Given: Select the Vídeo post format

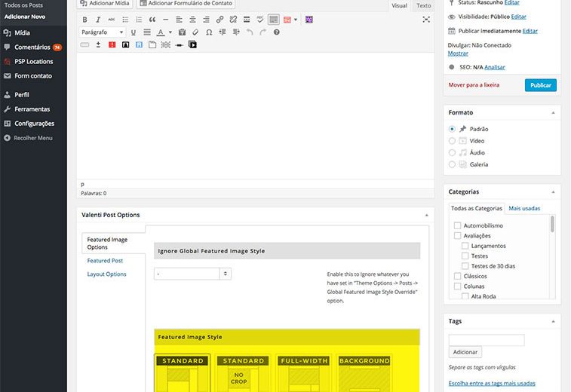Looking at the screenshot, I should click(x=452, y=141).
